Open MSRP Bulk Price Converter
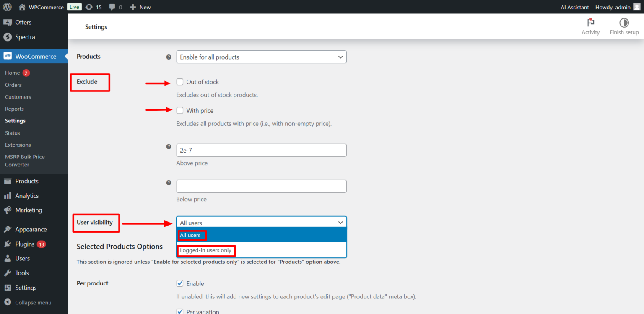Viewport: 644px width, 314px height. click(x=25, y=161)
